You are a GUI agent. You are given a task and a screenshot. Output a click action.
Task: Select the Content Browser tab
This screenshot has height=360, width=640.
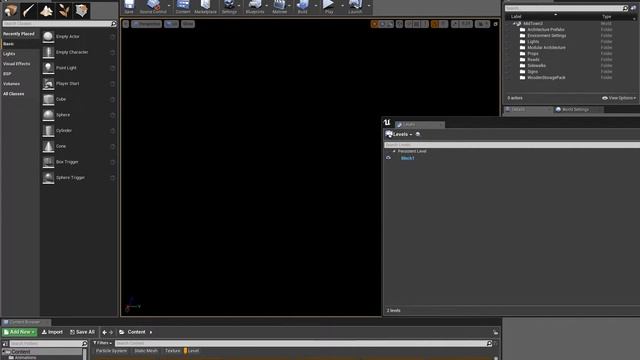[25, 322]
